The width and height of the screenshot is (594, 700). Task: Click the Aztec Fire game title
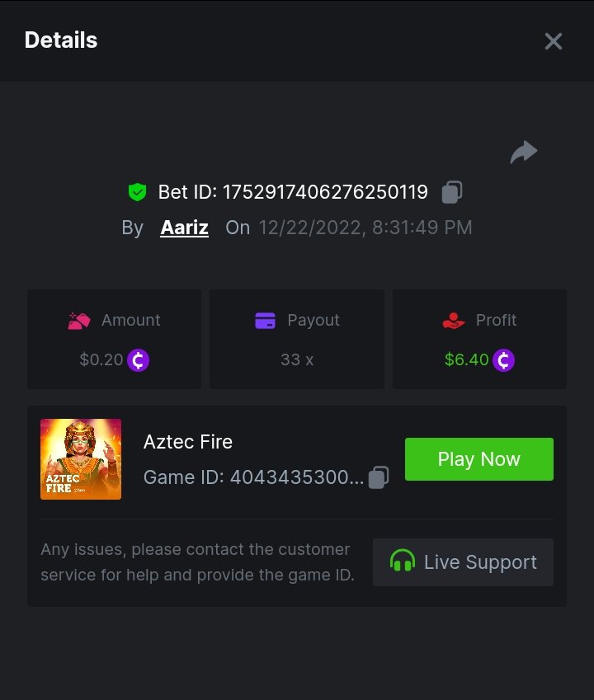coord(188,442)
